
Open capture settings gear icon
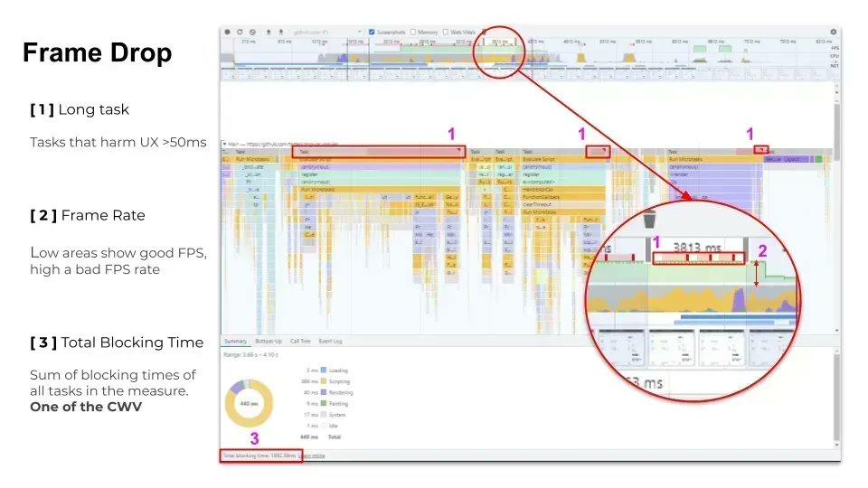[x=833, y=33]
